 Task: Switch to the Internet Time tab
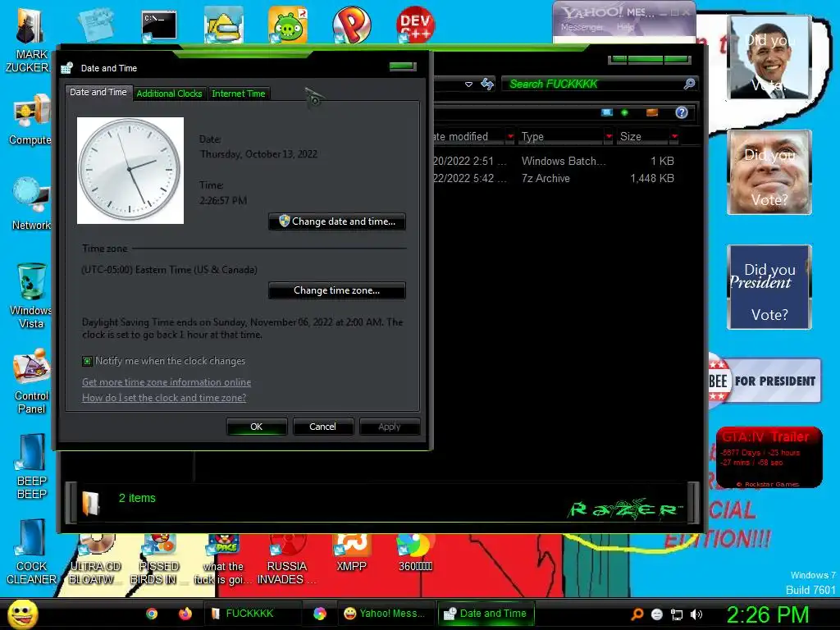[239, 94]
